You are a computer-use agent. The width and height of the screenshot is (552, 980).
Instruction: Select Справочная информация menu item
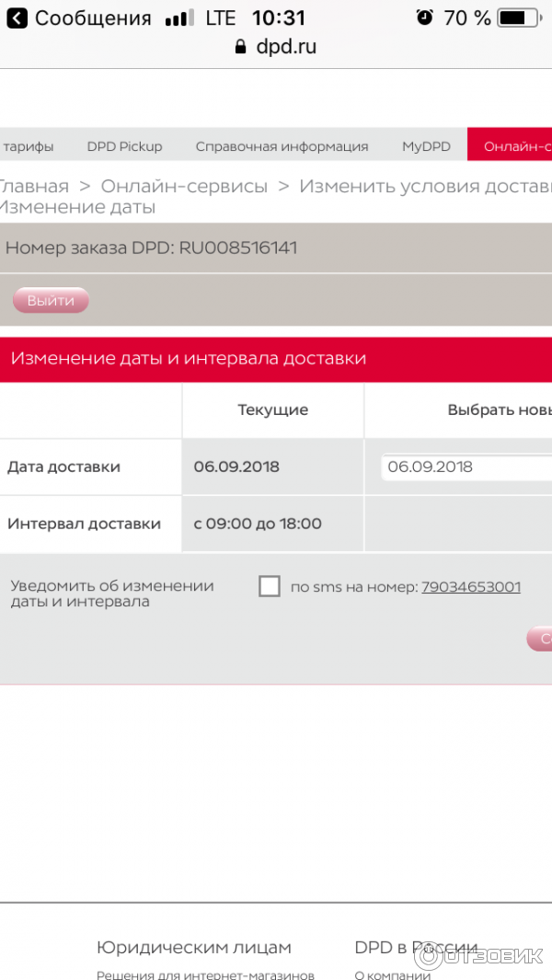282,146
